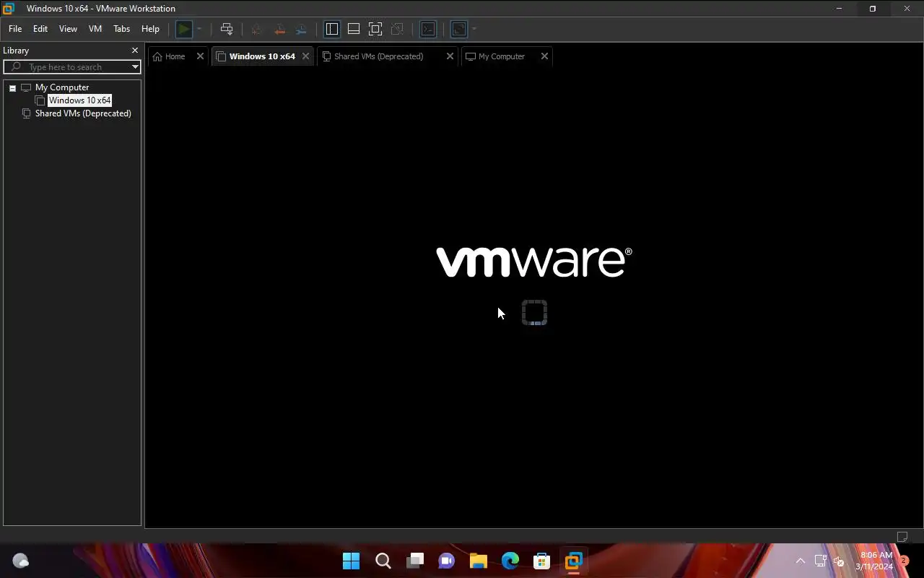Click the Unity mode toolbar icon

[397, 29]
